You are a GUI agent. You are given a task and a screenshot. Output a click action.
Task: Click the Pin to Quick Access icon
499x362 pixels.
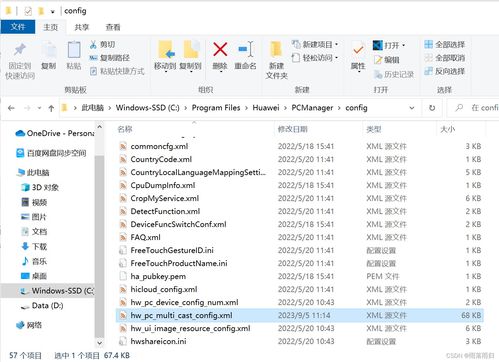pos(20,50)
